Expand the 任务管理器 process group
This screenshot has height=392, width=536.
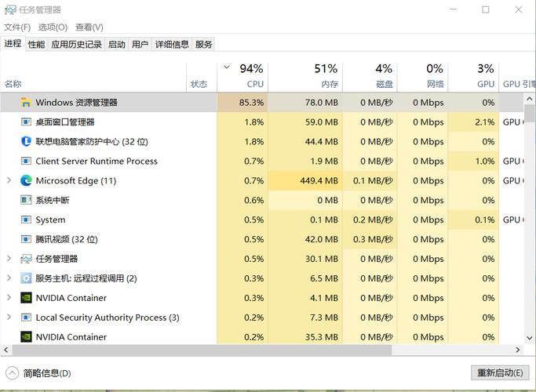coord(9,259)
